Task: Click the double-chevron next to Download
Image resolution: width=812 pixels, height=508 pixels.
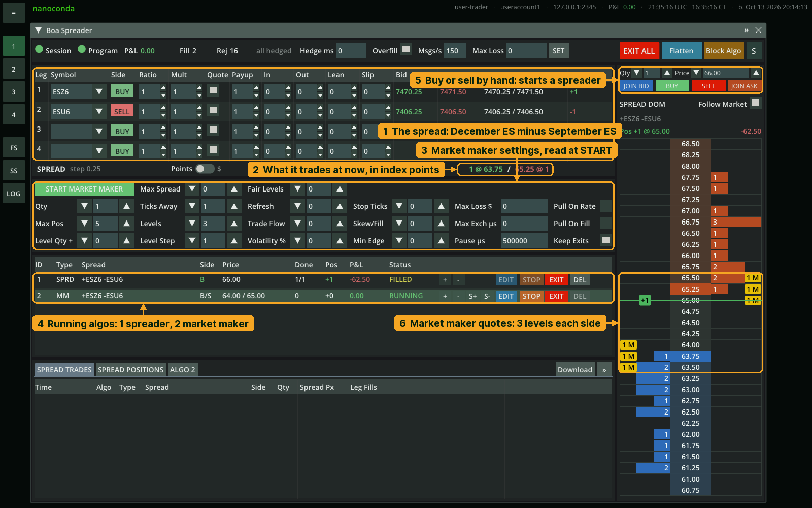Action: (604, 370)
